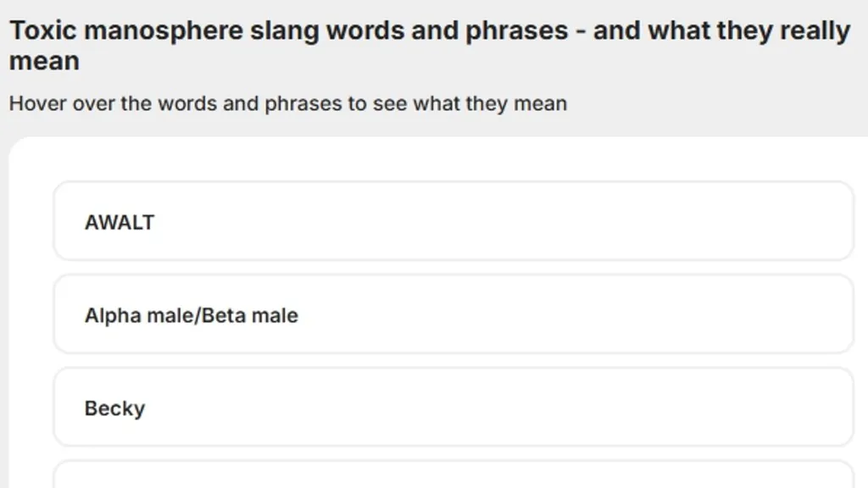
Task: Click the top-left corner heading area
Action: [x=85, y=30]
